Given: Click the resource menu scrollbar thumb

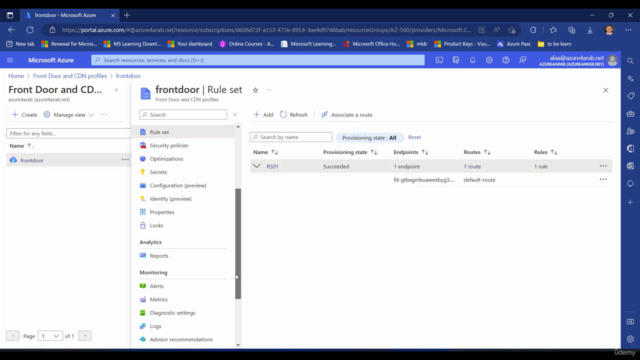Looking at the screenshot, I should pyautogui.click(x=238, y=244).
